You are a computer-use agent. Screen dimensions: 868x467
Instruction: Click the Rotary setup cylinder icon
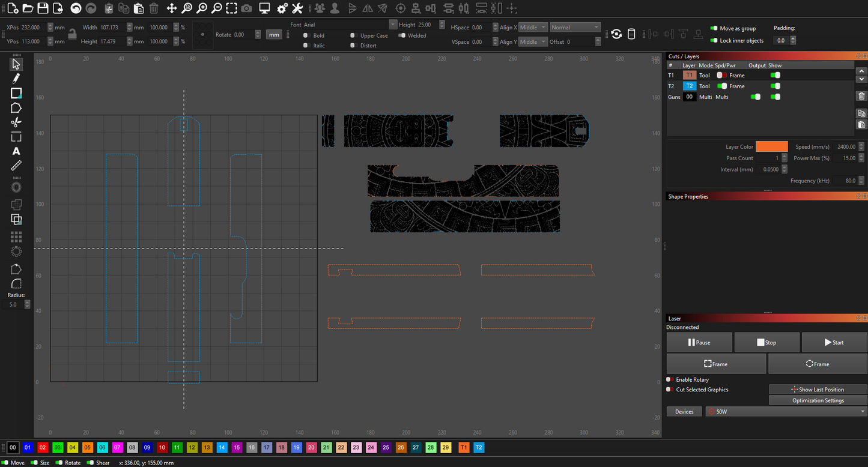coord(631,34)
